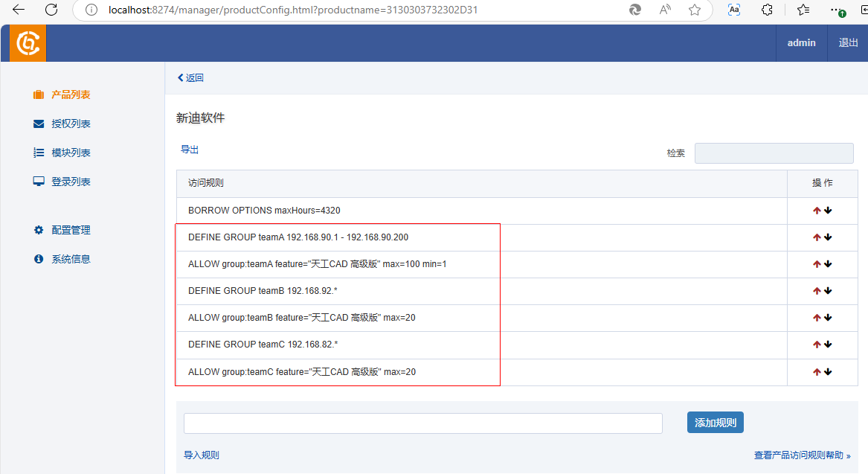
Task: Move the DEFINE GROUP teamA rule down
Action: tap(828, 237)
